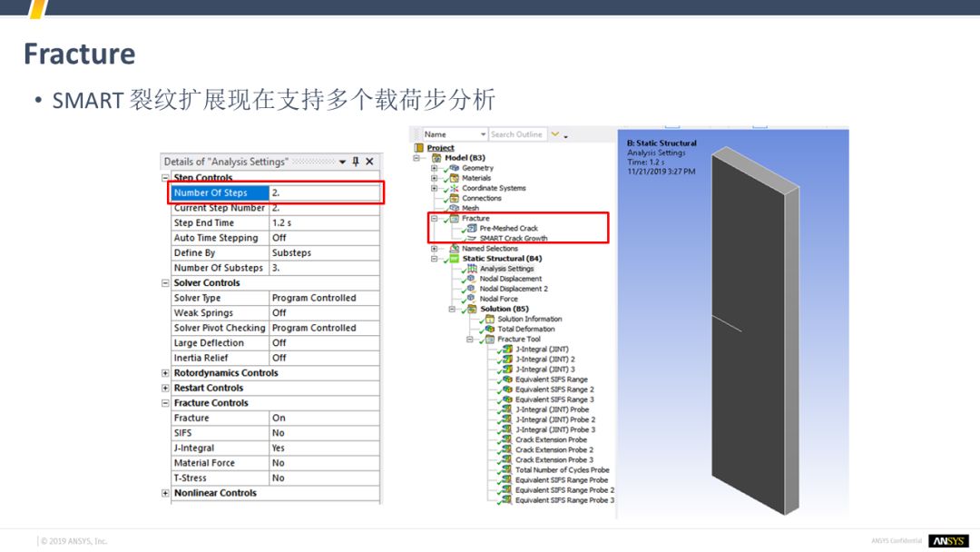Click the Mesh icon in outline
Viewport: 980px width, 552px height.
pos(454,208)
